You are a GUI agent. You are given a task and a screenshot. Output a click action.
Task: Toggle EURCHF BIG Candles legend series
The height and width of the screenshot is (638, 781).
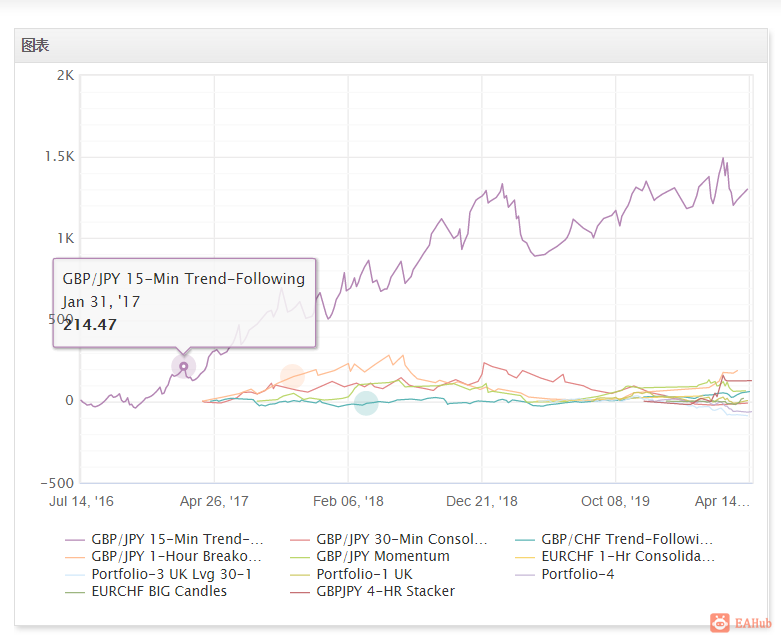[146, 591]
